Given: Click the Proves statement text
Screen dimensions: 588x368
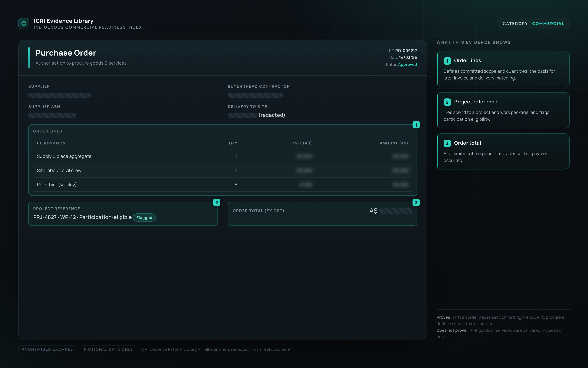Looking at the screenshot, I should point(500,320).
